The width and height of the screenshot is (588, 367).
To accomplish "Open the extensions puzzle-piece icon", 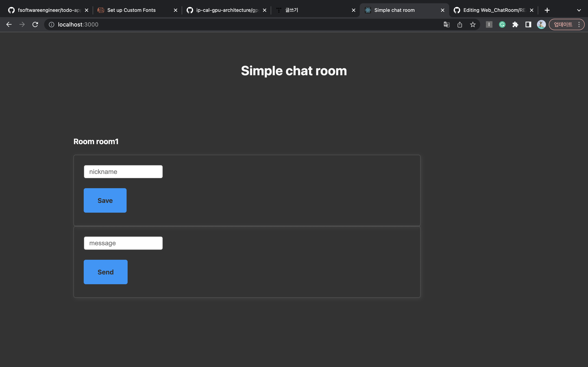I will coord(515,24).
